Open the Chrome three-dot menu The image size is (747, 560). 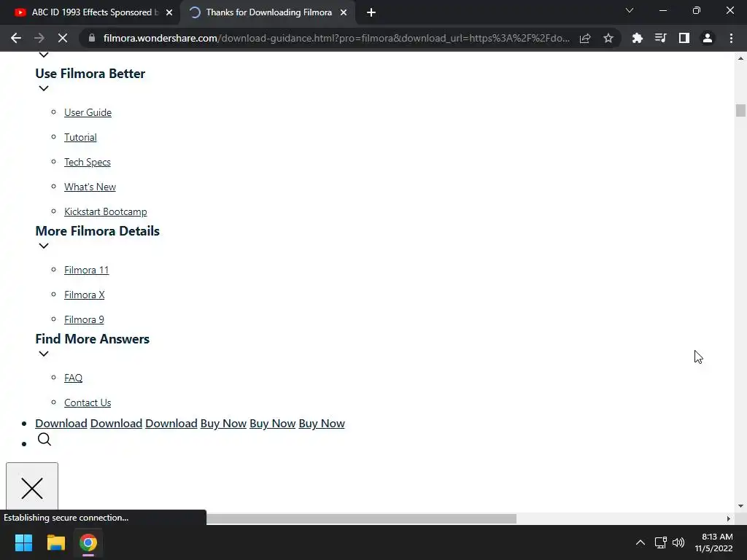click(731, 38)
